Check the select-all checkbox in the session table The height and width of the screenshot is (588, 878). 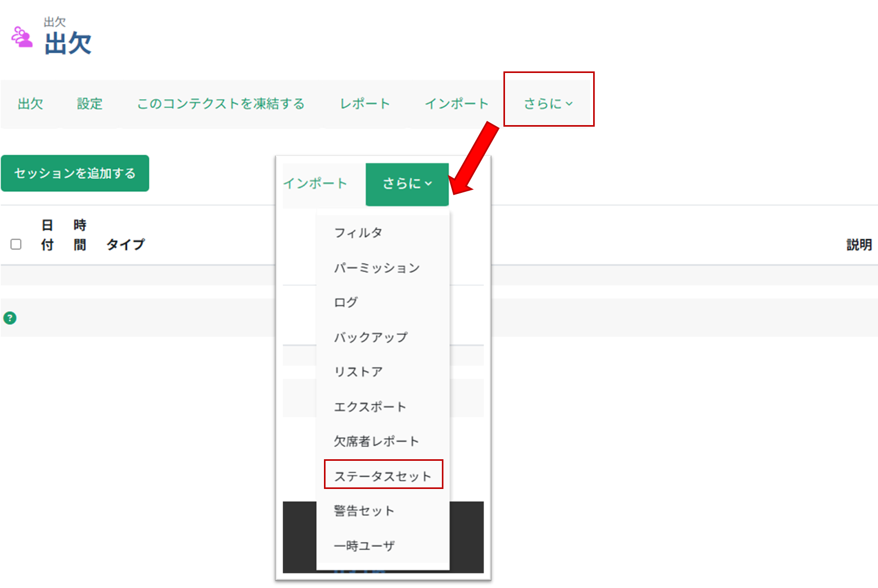pyautogui.click(x=16, y=244)
